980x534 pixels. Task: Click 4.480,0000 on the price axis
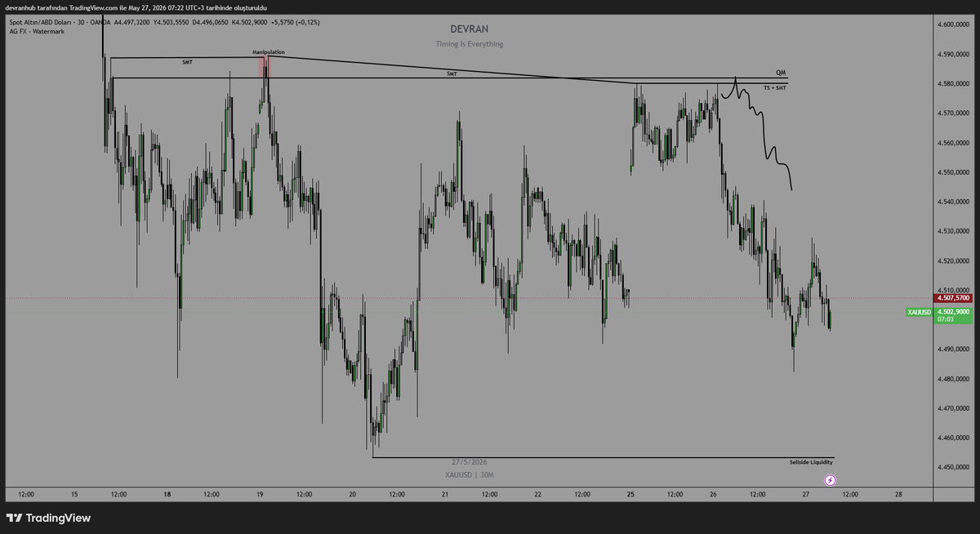point(953,379)
